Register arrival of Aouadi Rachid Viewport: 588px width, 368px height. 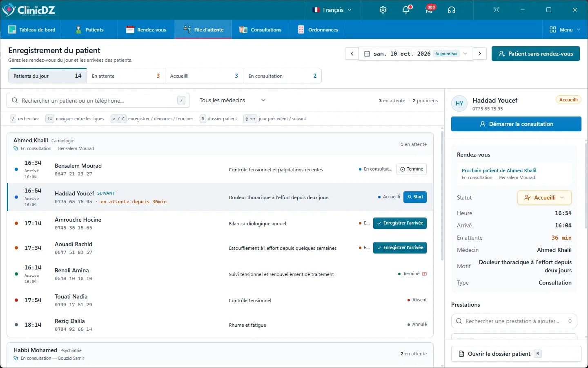400,248
